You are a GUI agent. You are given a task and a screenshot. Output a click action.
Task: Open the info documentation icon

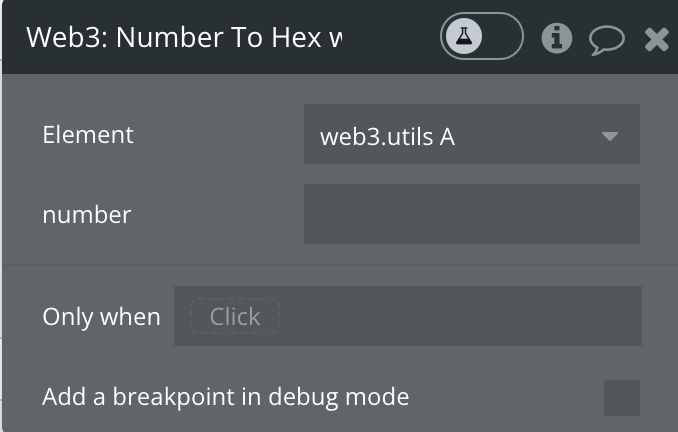[556, 38]
